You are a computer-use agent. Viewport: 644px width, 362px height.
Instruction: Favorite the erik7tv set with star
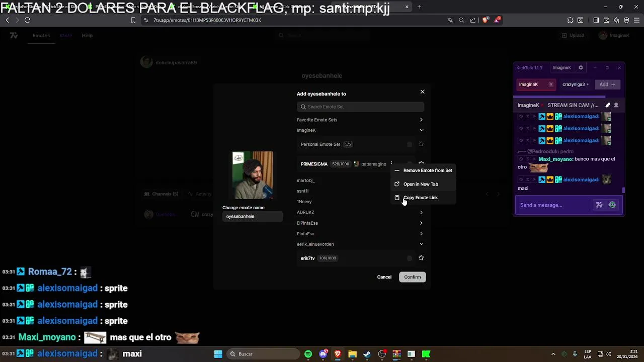point(421,258)
